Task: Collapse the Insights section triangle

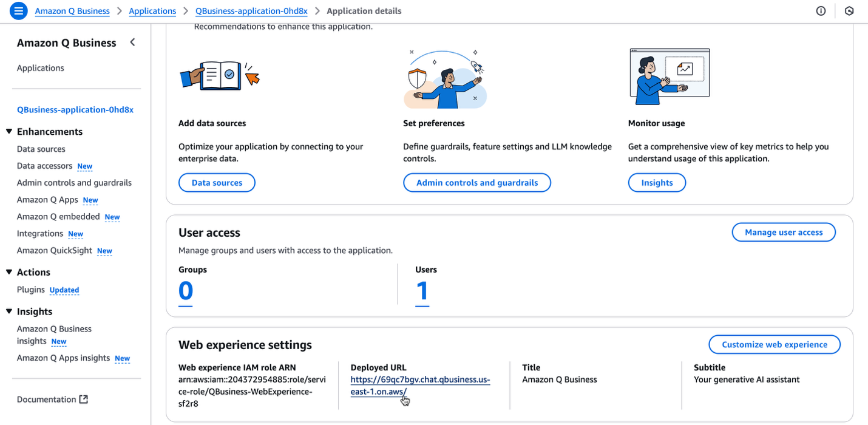Action: (9, 311)
